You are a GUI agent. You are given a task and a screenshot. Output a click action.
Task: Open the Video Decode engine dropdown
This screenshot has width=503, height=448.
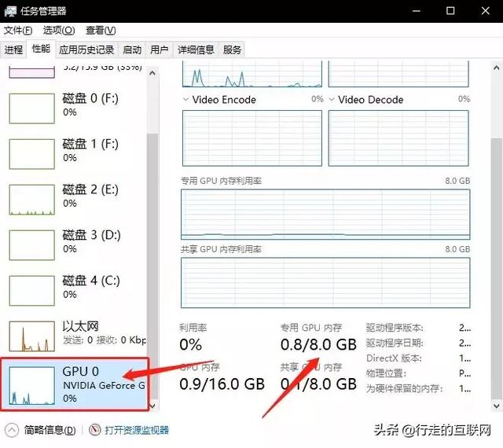click(332, 100)
